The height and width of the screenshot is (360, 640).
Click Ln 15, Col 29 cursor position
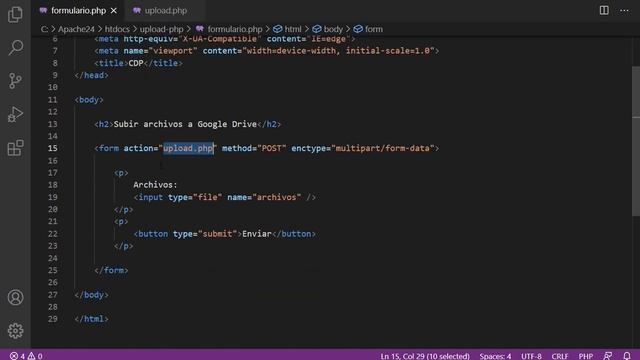point(425,356)
